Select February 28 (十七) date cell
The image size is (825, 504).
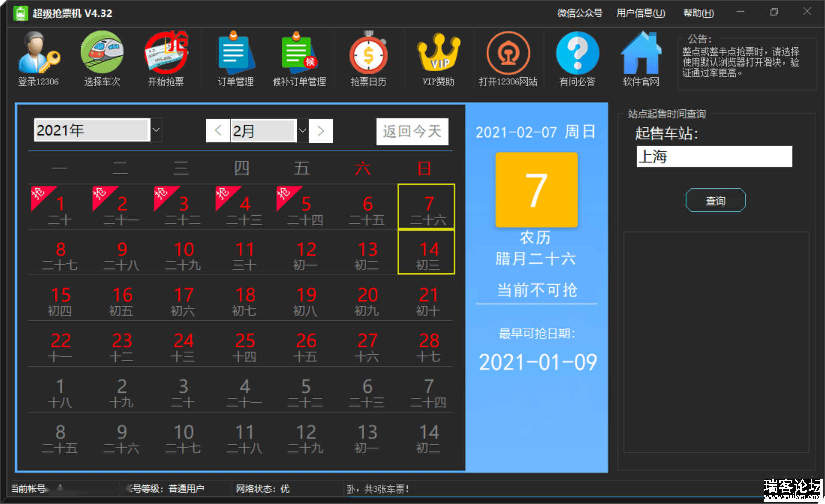[x=428, y=344]
